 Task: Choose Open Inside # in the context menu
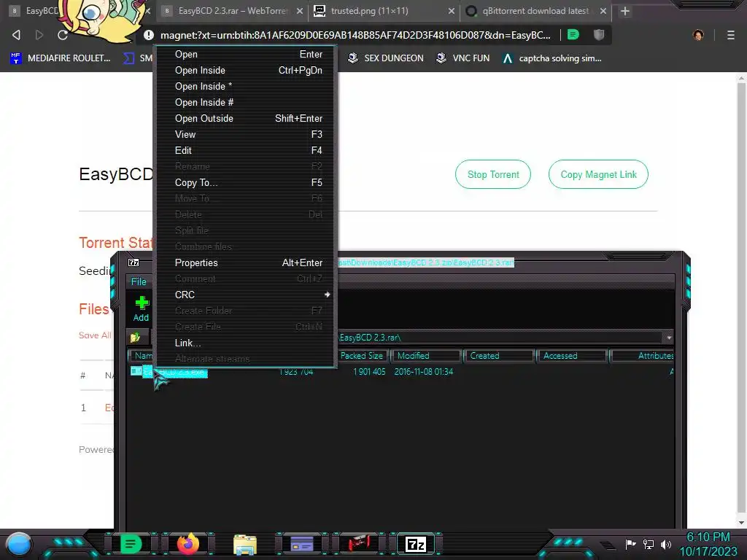pyautogui.click(x=247, y=102)
